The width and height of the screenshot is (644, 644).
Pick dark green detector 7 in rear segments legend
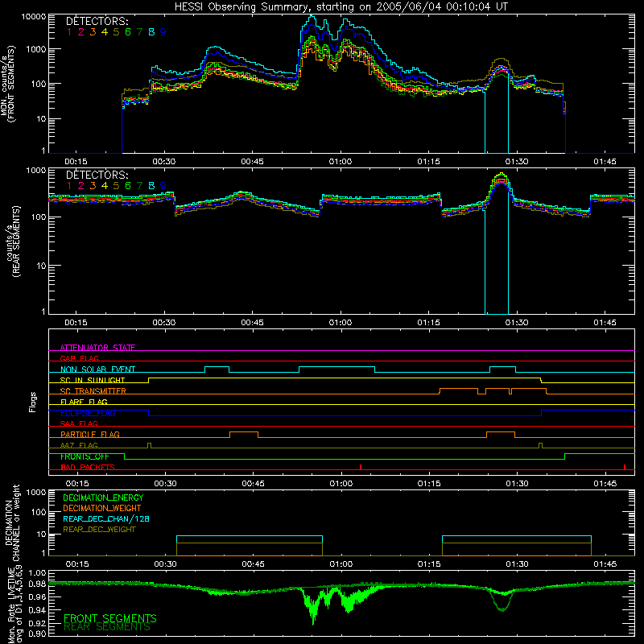[139, 186]
